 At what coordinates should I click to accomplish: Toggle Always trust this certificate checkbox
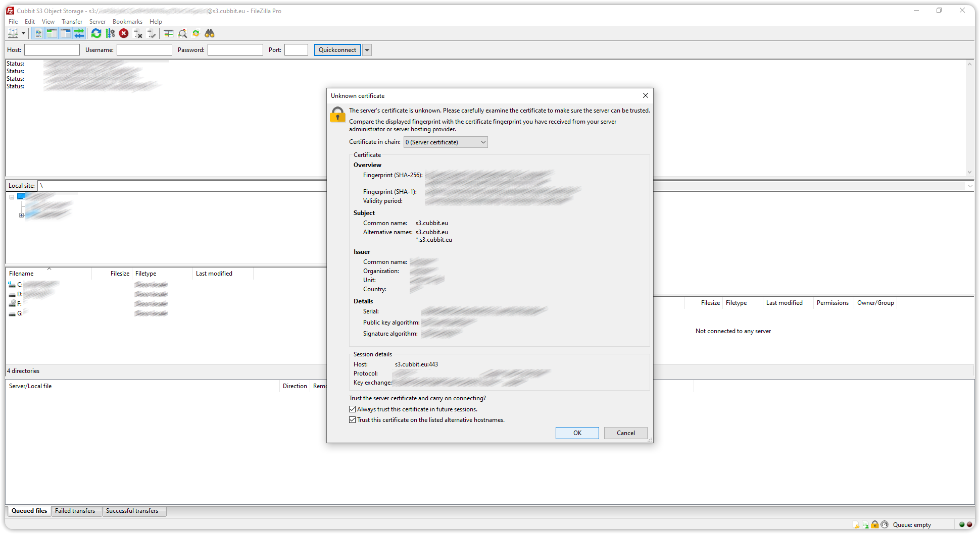353,409
